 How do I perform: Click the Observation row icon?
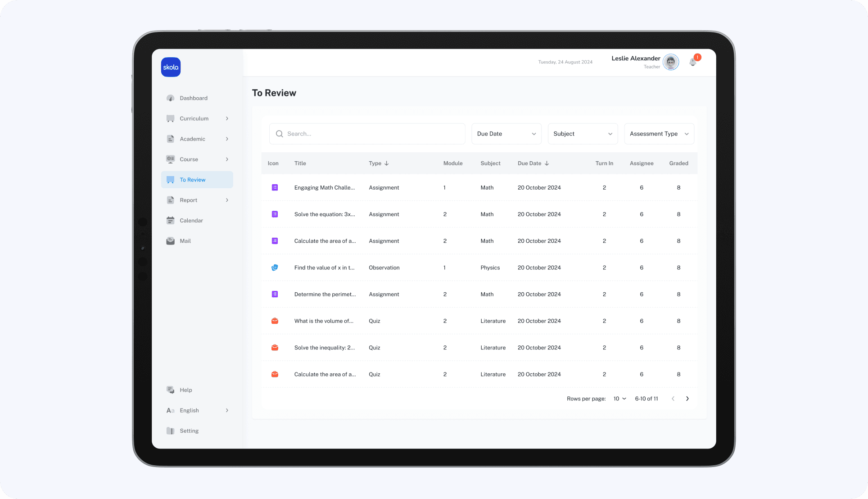click(x=275, y=268)
